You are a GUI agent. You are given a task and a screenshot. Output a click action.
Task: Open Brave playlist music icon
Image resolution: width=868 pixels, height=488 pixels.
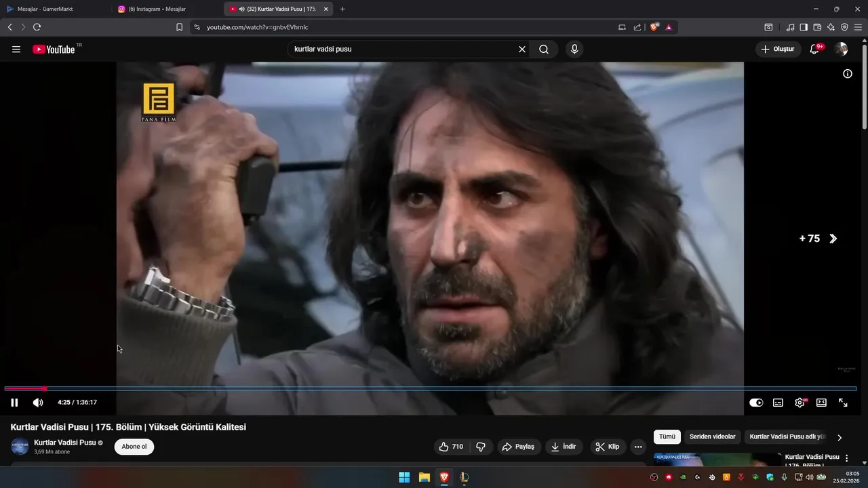[x=790, y=27]
